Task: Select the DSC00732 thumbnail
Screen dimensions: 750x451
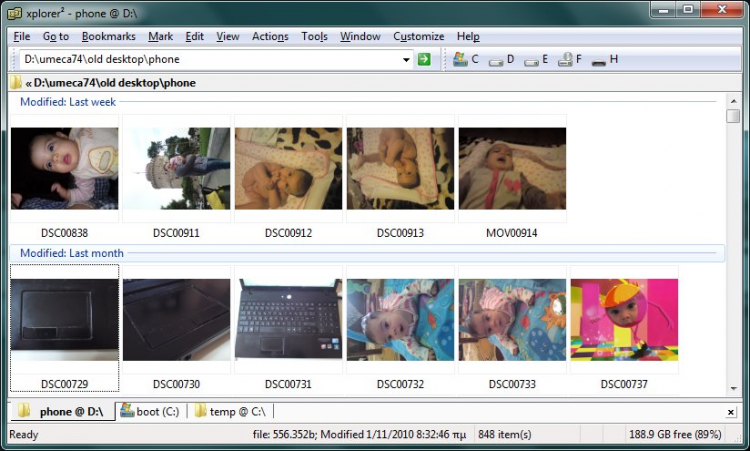Action: click(x=400, y=320)
